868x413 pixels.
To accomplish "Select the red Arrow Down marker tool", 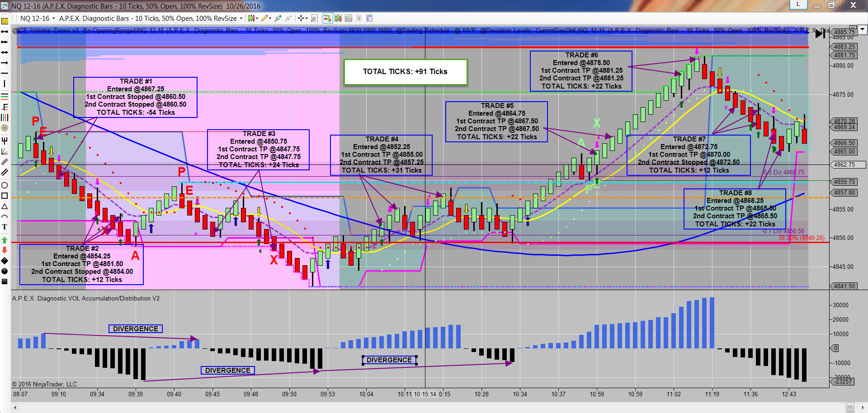I will click(5, 250).
